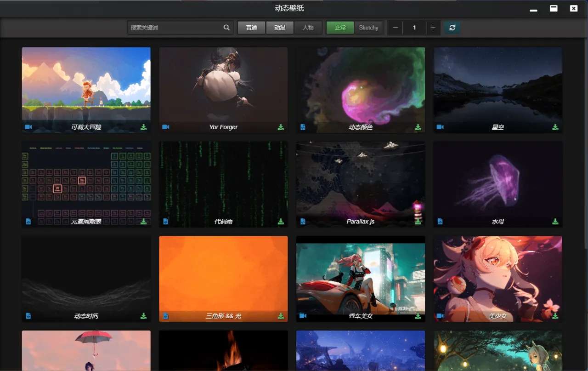Image resolution: width=588 pixels, height=371 pixels.
Task: Toggle the 人物 filter button
Action: (308, 28)
